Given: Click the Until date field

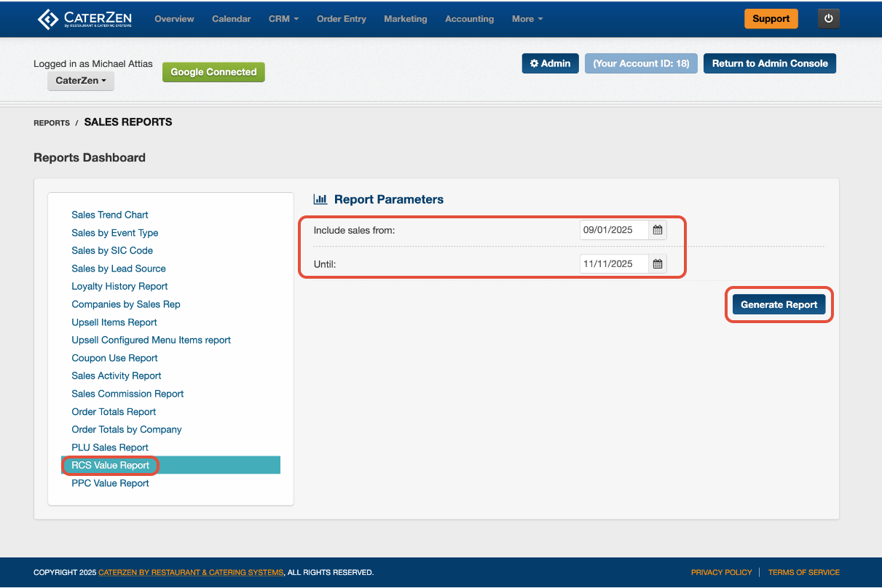Looking at the screenshot, I should tap(614, 263).
